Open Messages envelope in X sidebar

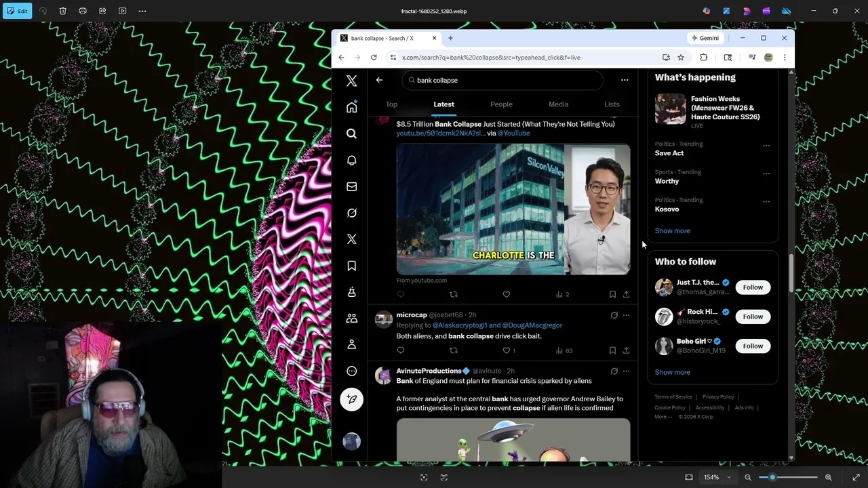point(351,186)
